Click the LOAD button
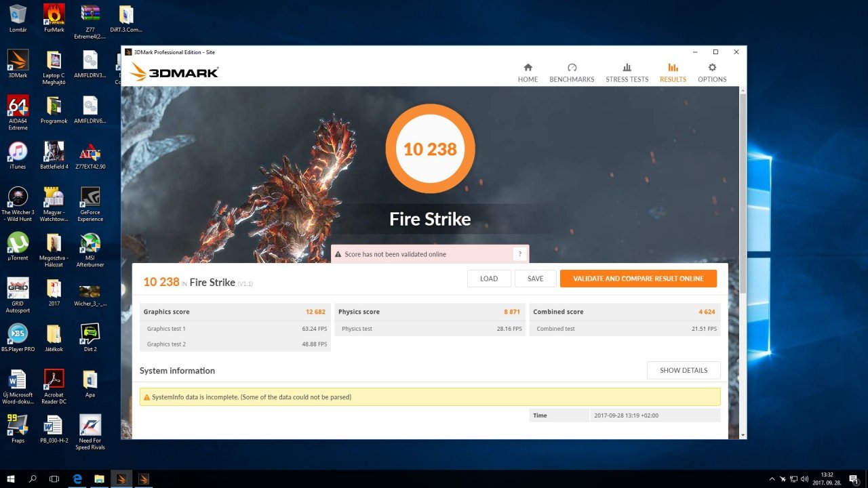 coord(489,279)
